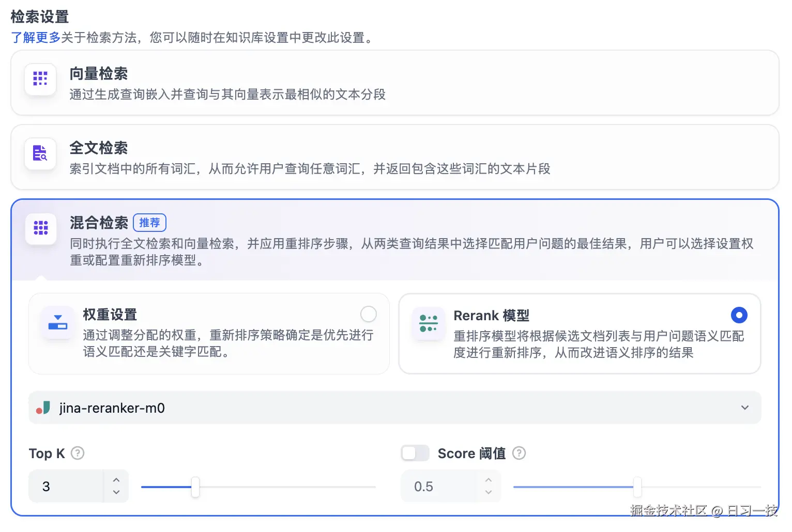Click the Score 阈值 slider handle
Viewport: 792px width, 532px height.
tap(636, 487)
